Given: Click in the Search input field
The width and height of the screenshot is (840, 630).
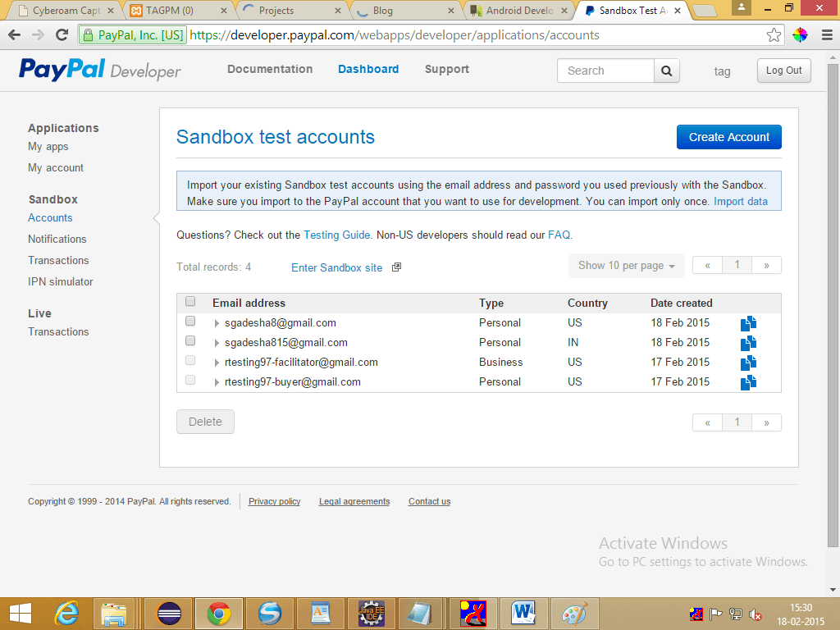Looking at the screenshot, I should (605, 71).
